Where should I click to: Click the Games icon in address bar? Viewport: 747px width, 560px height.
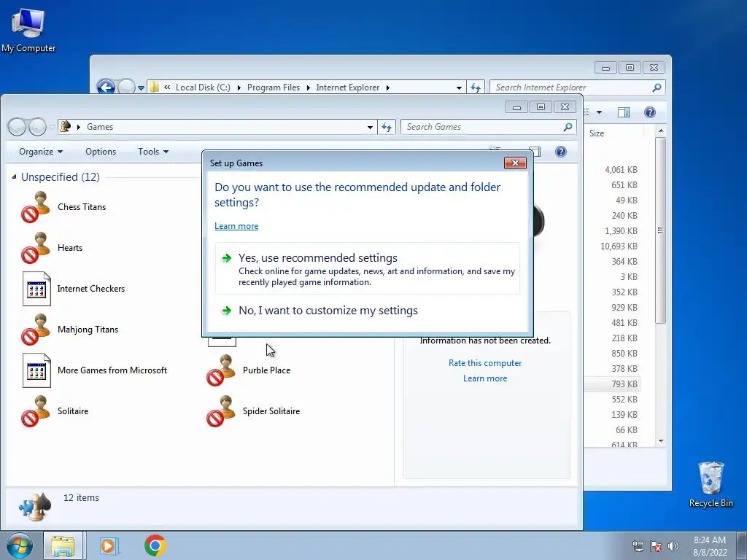65,127
